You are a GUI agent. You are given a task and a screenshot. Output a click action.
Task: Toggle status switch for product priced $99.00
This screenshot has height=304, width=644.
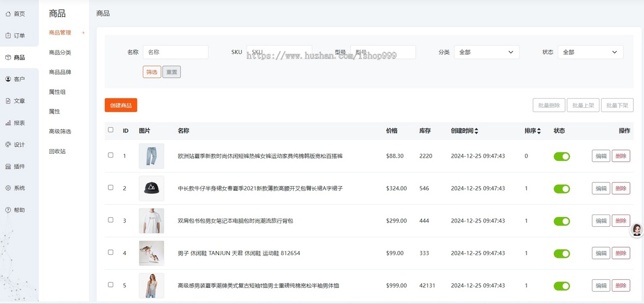pyautogui.click(x=562, y=254)
